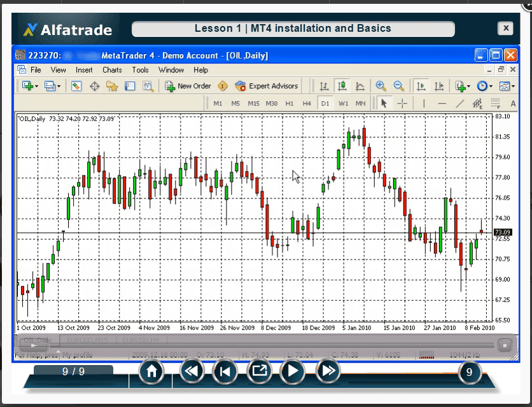Go to the lesson home screen

coord(151,371)
